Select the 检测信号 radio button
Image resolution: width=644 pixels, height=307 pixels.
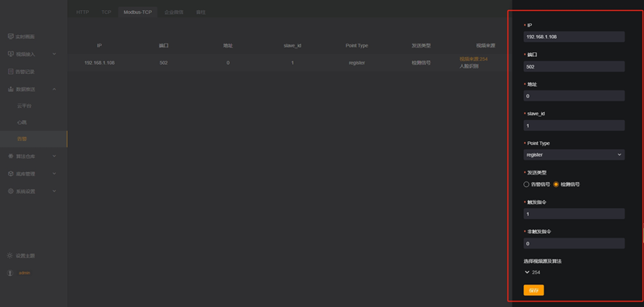pos(556,185)
